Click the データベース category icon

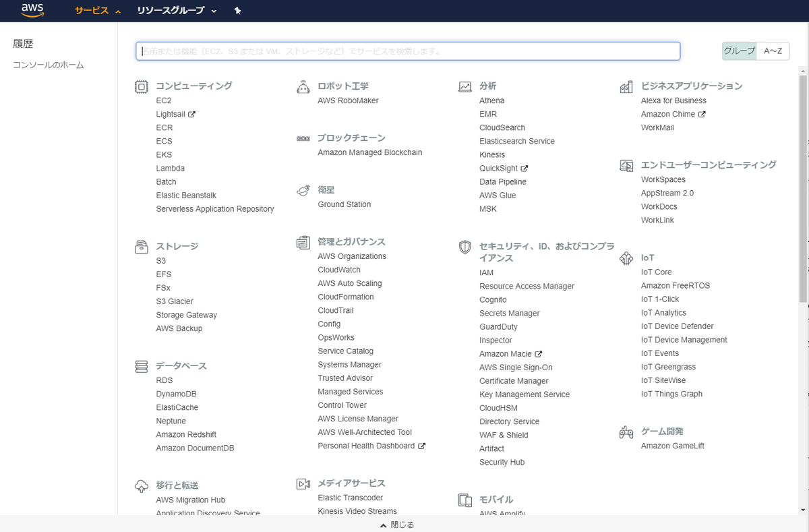pos(142,366)
